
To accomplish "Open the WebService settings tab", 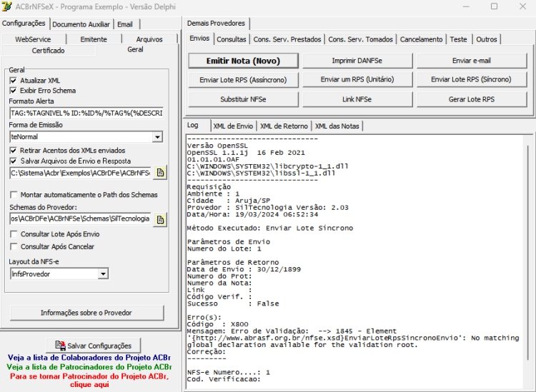I will (33, 39).
